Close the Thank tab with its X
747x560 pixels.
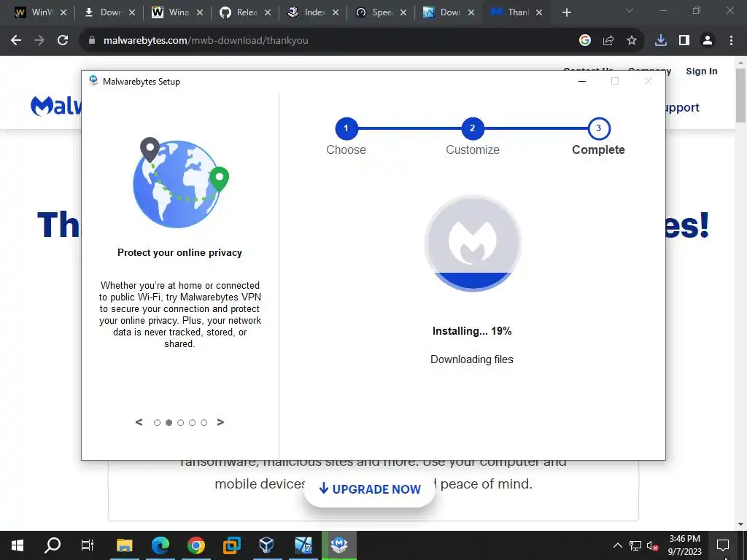(539, 12)
